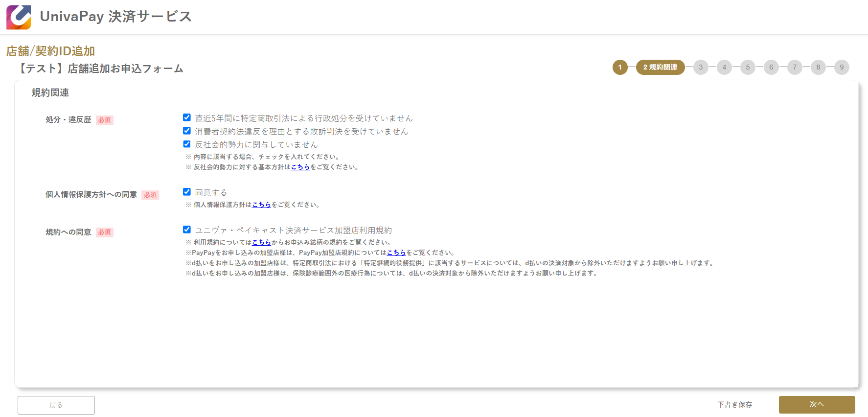Image resolution: width=868 pixels, height=417 pixels.
Task: Select step 2 規約関連 in progress bar
Action: click(661, 67)
